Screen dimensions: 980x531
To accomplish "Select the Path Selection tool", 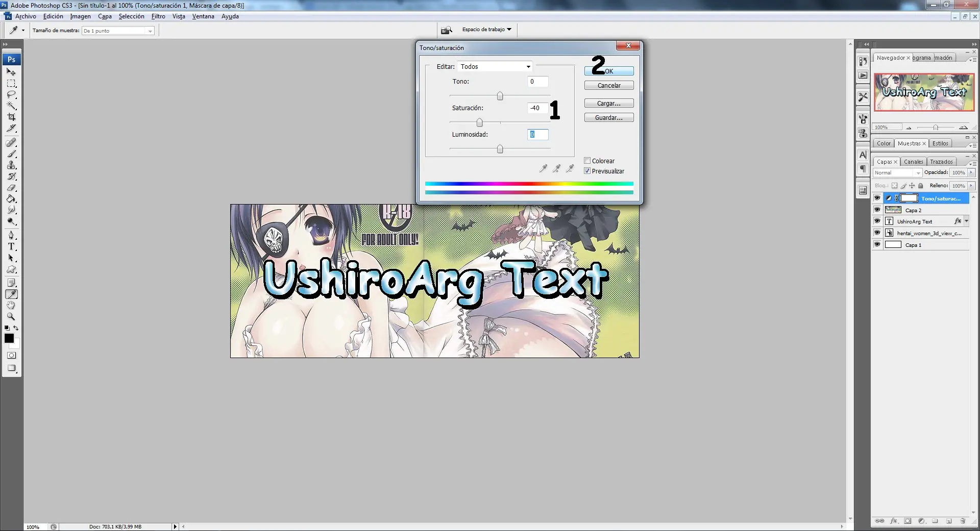I will [11, 258].
